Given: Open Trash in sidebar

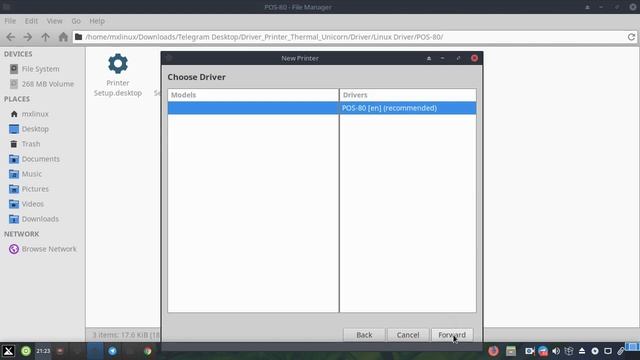Looking at the screenshot, I should pyautogui.click(x=31, y=144).
